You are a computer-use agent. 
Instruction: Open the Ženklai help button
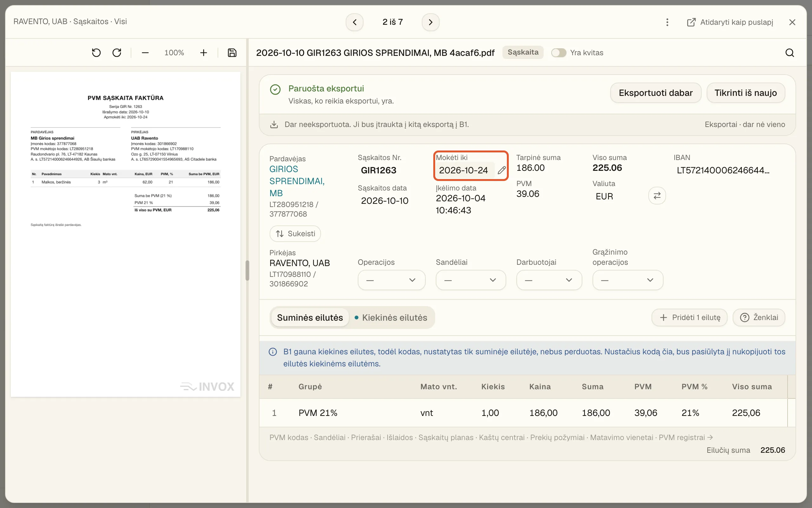click(759, 317)
